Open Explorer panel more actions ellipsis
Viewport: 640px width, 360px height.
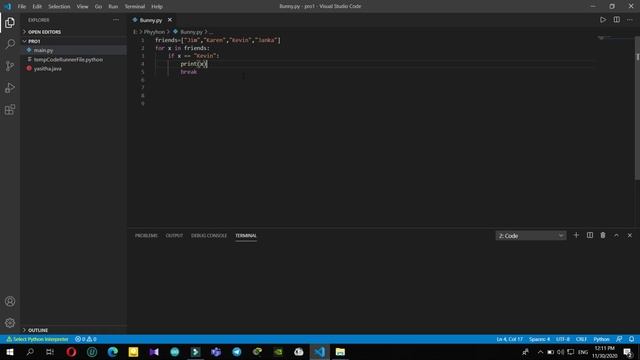point(116,20)
